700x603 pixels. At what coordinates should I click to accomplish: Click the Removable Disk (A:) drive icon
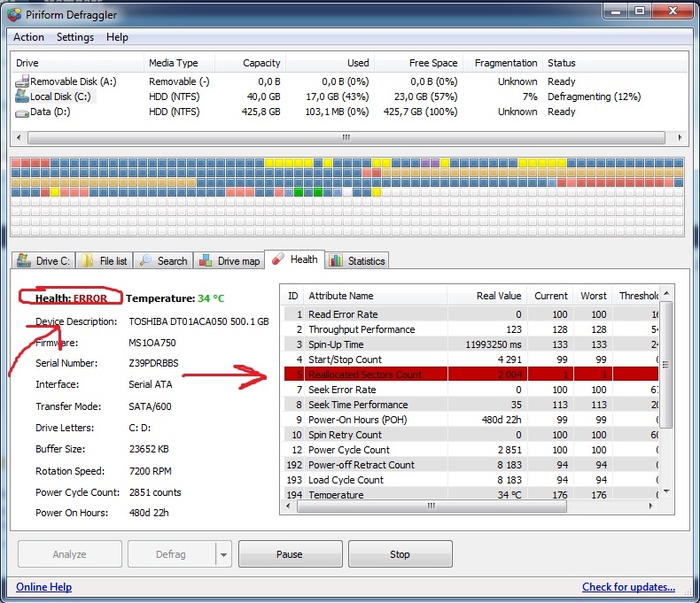pyautogui.click(x=22, y=81)
